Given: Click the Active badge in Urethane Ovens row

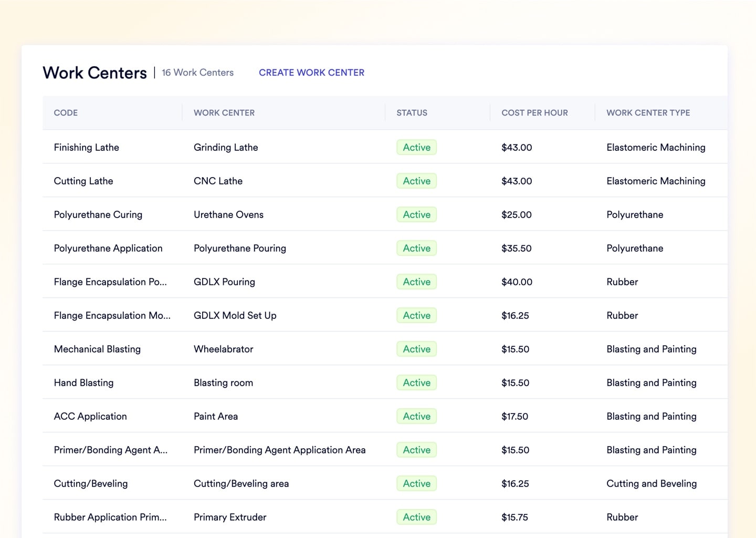Looking at the screenshot, I should point(416,214).
